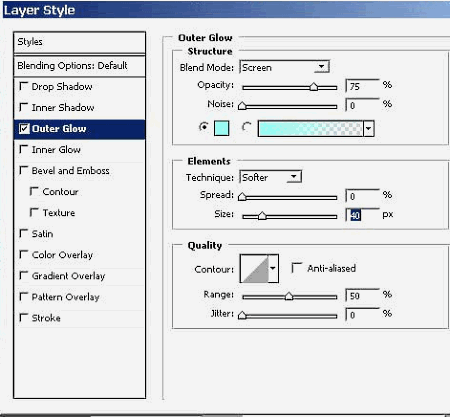This screenshot has height=417, width=450.
Task: Click the Spread value field
Action: (x=363, y=196)
